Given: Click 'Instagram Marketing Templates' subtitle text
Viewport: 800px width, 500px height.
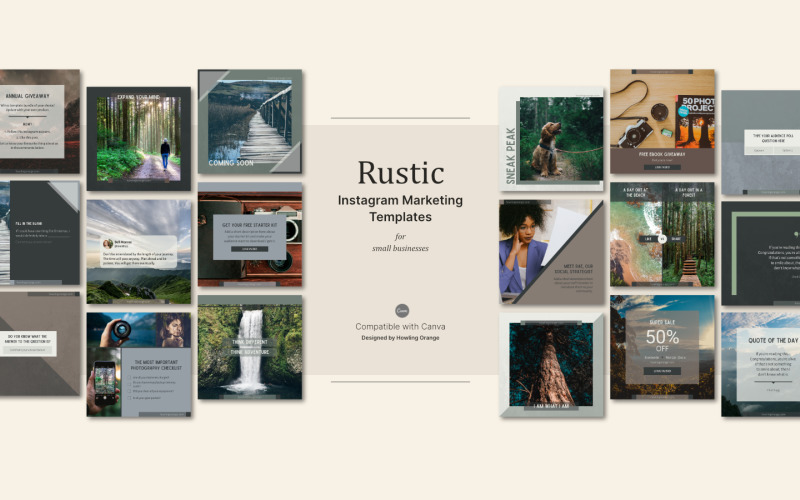Looking at the screenshot, I should pos(401,208).
